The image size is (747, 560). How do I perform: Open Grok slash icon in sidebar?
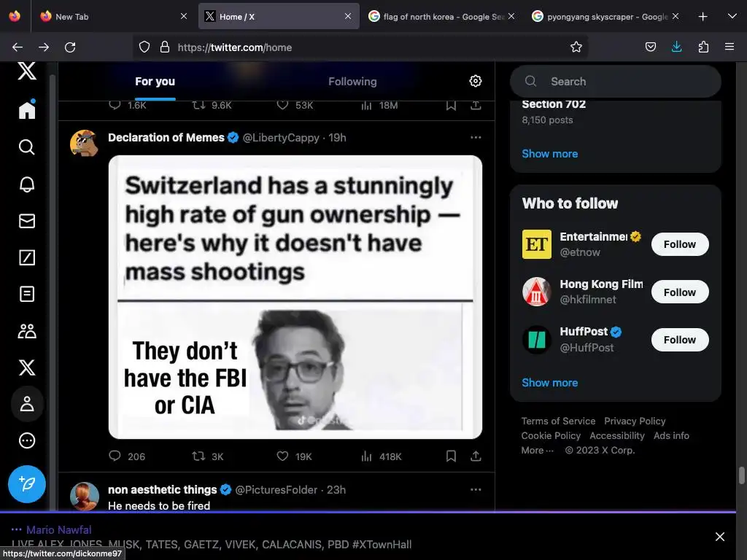click(27, 257)
